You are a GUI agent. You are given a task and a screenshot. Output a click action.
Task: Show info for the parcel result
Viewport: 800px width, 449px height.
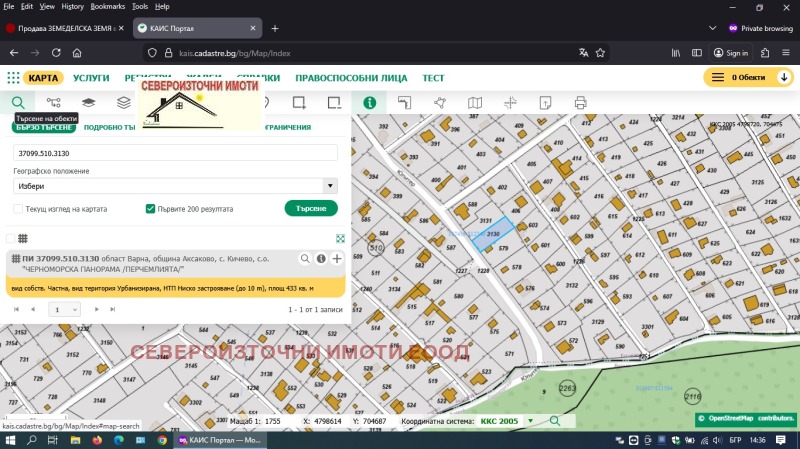tap(321, 259)
